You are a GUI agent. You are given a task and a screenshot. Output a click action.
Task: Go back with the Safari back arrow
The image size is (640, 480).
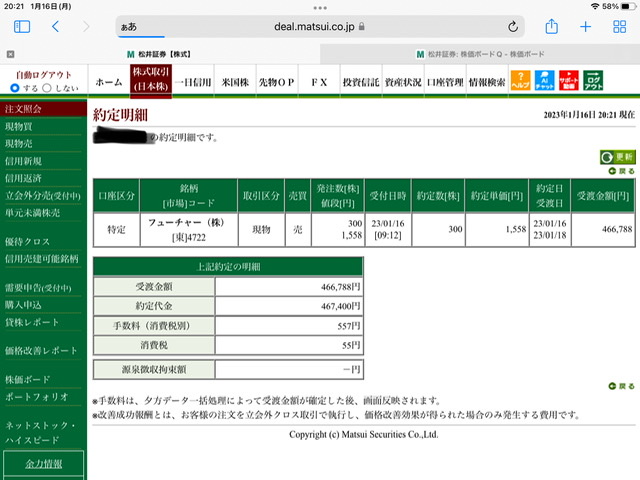(x=56, y=27)
